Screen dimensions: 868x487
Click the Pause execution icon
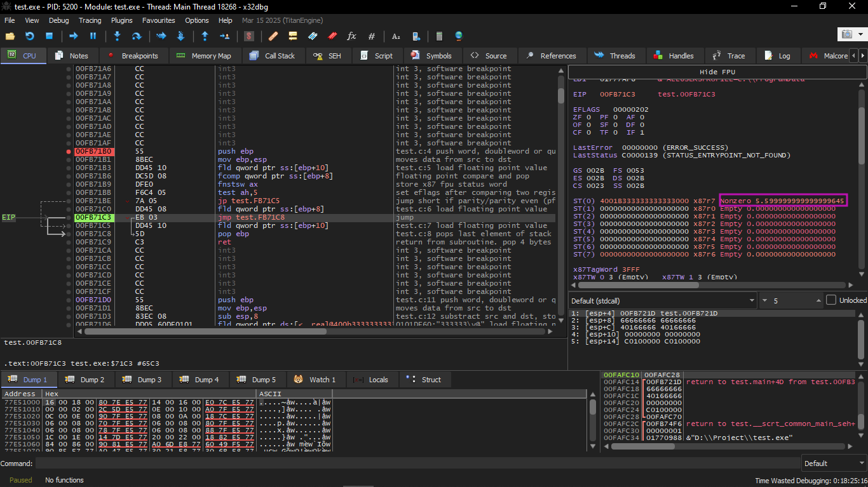click(x=93, y=36)
